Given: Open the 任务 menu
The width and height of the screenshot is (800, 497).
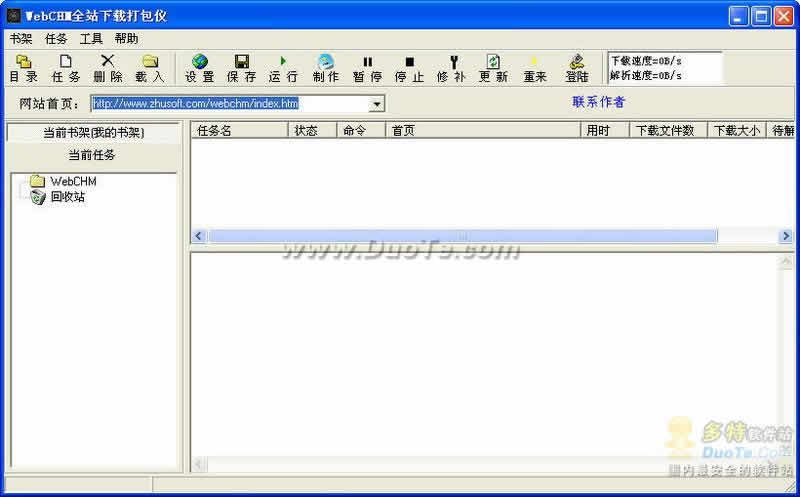Looking at the screenshot, I should [56, 39].
